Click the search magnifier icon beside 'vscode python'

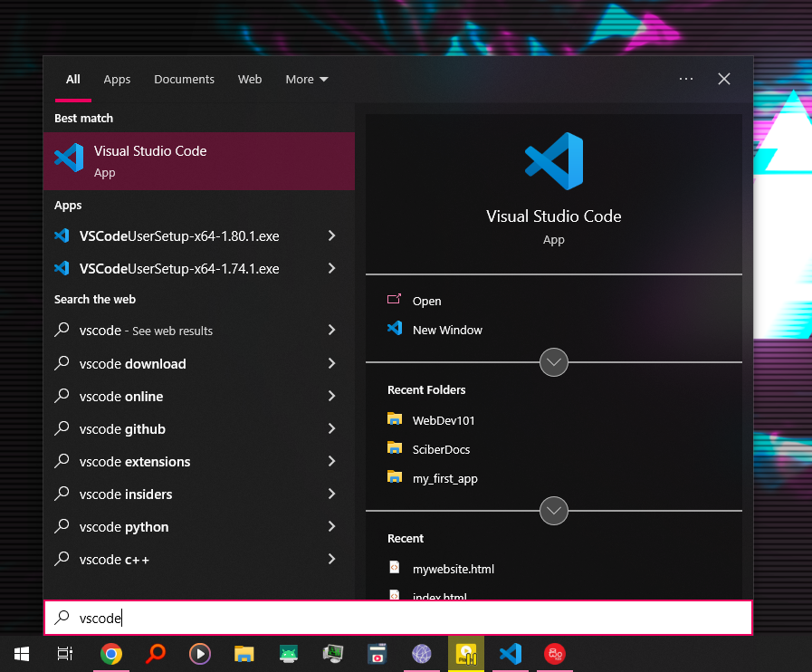[x=62, y=526]
